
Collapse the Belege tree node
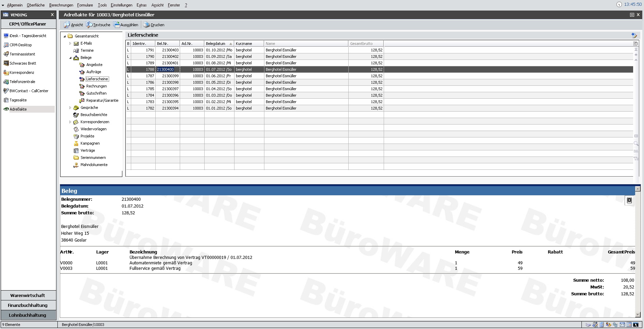click(x=70, y=58)
